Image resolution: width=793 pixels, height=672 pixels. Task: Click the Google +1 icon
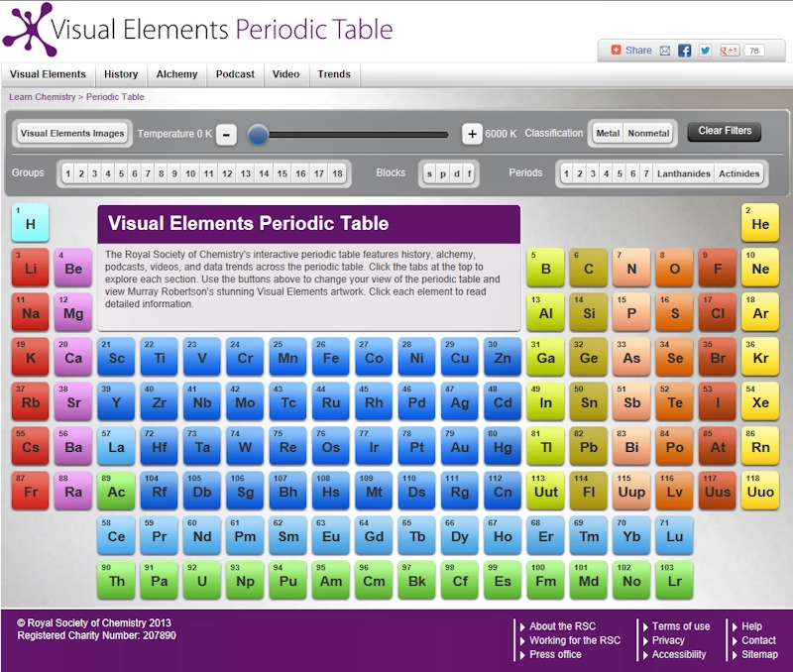coord(730,51)
